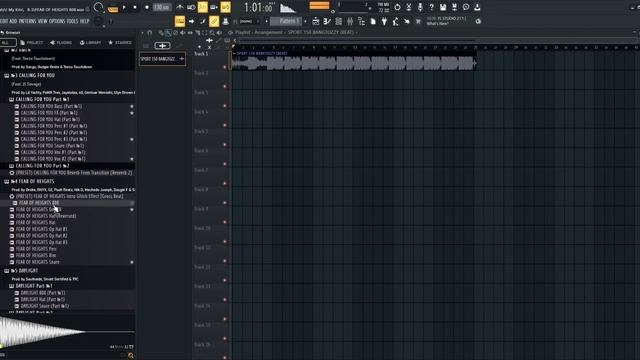Switch to the LIBRARY browser tab
Viewport: 640px width, 360px height.
[x=91, y=42]
